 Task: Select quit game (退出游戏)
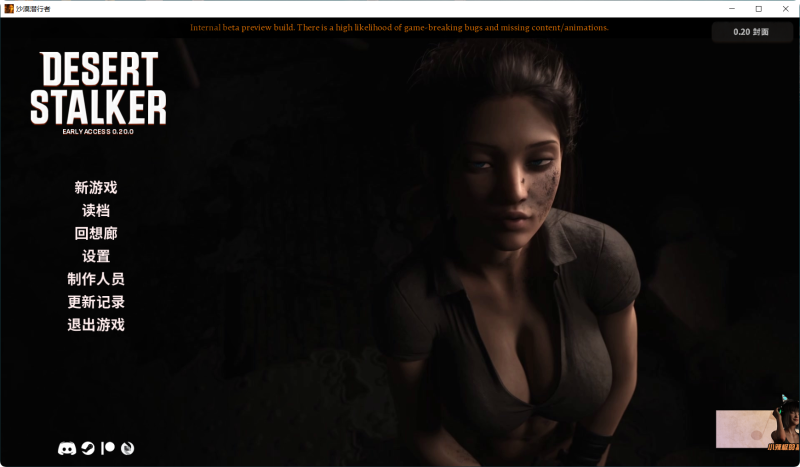pyautogui.click(x=96, y=325)
